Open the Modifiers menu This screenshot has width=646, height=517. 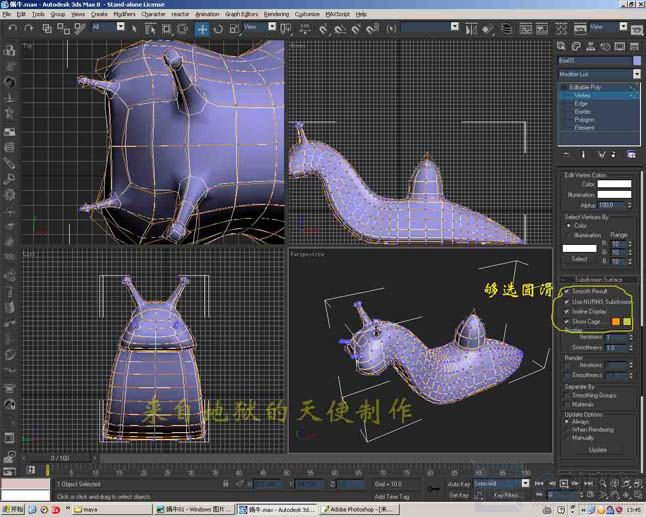(124, 14)
